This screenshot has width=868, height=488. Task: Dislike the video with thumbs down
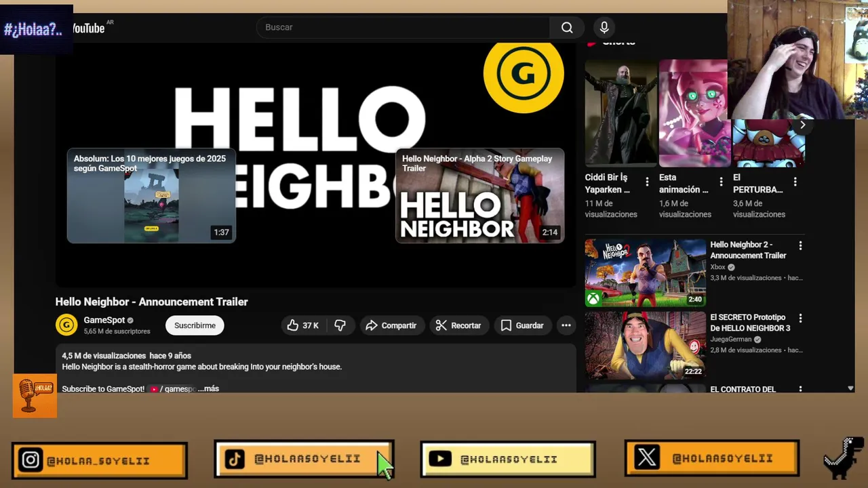(340, 325)
